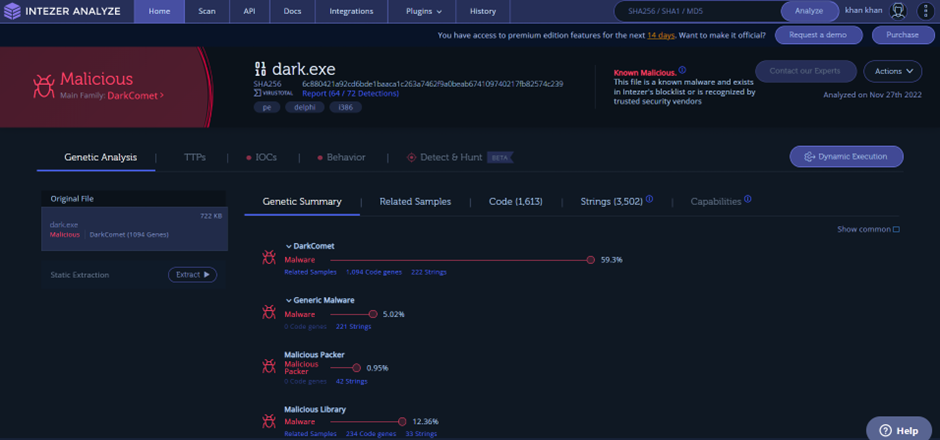Collapse the Generic Malware chevron
Viewport: 940px width, 440px height.
[x=288, y=300]
